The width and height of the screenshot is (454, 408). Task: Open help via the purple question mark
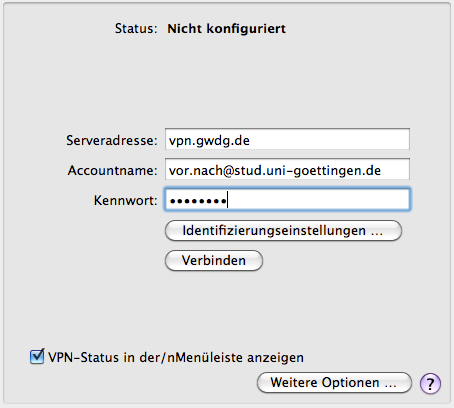tap(430, 383)
